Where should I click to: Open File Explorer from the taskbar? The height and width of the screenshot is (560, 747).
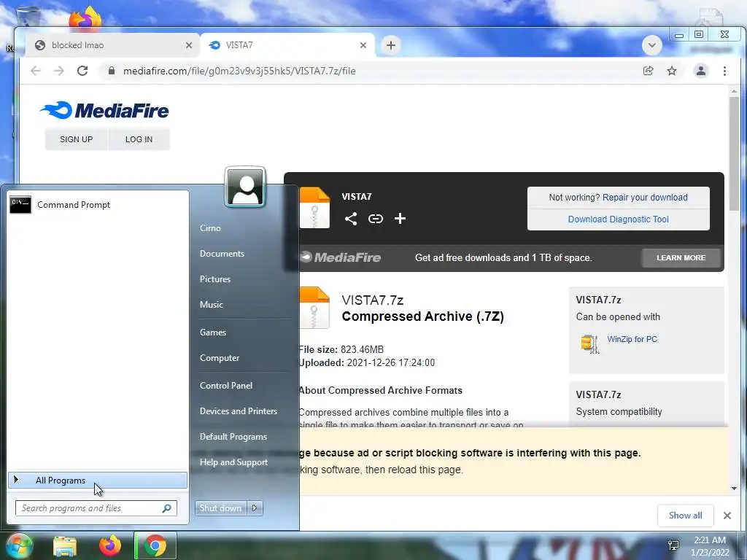click(65, 546)
